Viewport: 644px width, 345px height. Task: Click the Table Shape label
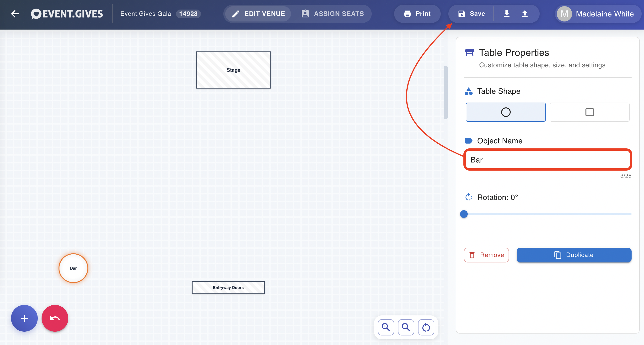499,91
